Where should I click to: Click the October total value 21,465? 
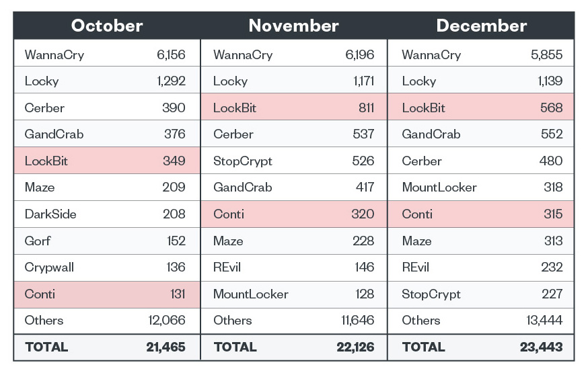tap(166, 347)
